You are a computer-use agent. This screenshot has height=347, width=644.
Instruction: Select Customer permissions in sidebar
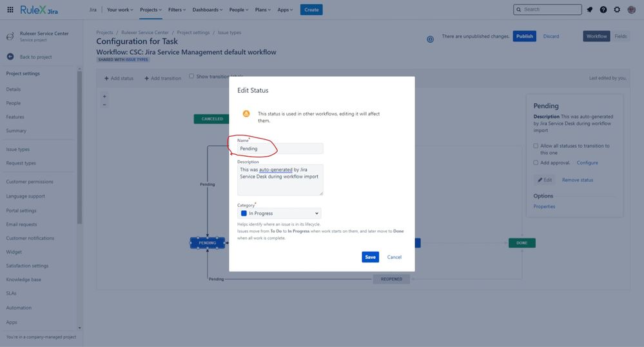coord(30,182)
